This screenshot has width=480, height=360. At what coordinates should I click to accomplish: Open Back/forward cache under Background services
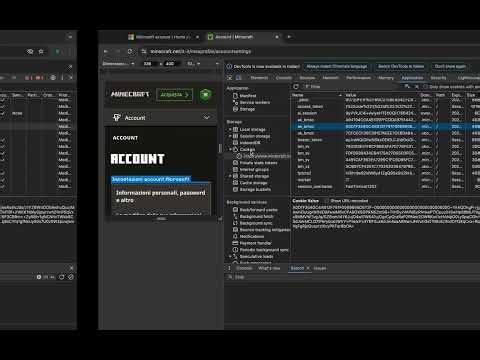[x=258, y=210]
